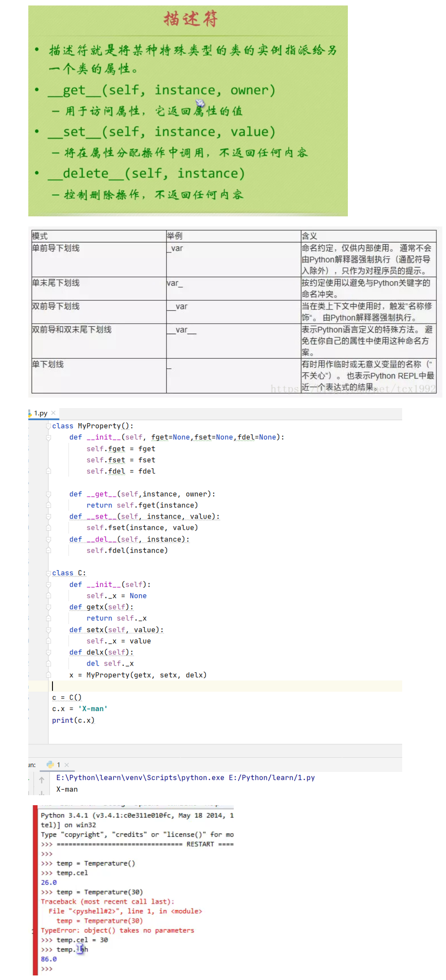This screenshot has height=980, width=446.
Task: Click the TypeError message in Python shell
Action: click(x=117, y=930)
